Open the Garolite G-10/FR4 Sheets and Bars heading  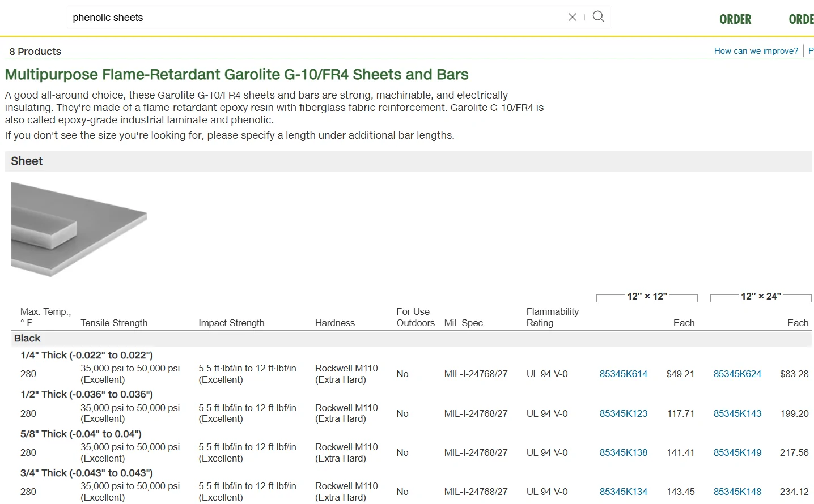coord(237,75)
